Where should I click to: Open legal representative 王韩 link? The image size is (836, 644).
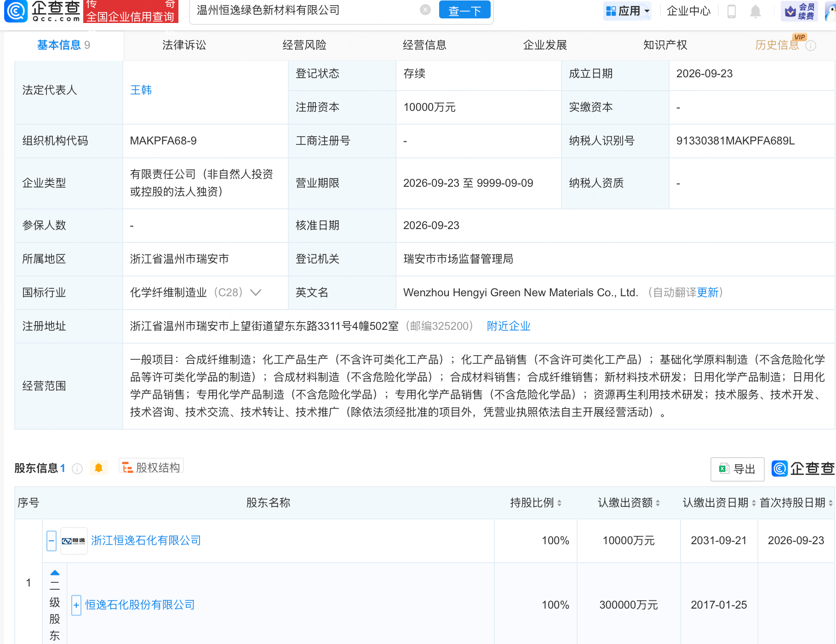[x=141, y=90]
